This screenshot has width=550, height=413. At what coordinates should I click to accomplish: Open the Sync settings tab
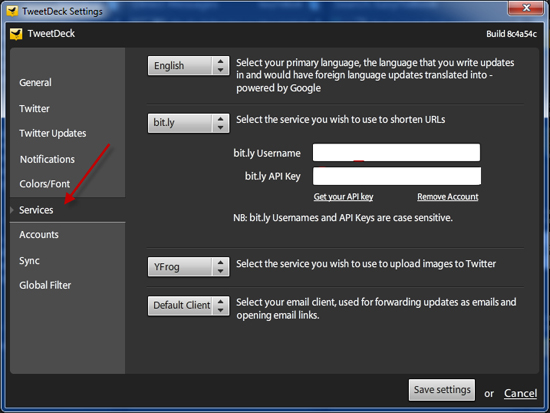(x=29, y=261)
